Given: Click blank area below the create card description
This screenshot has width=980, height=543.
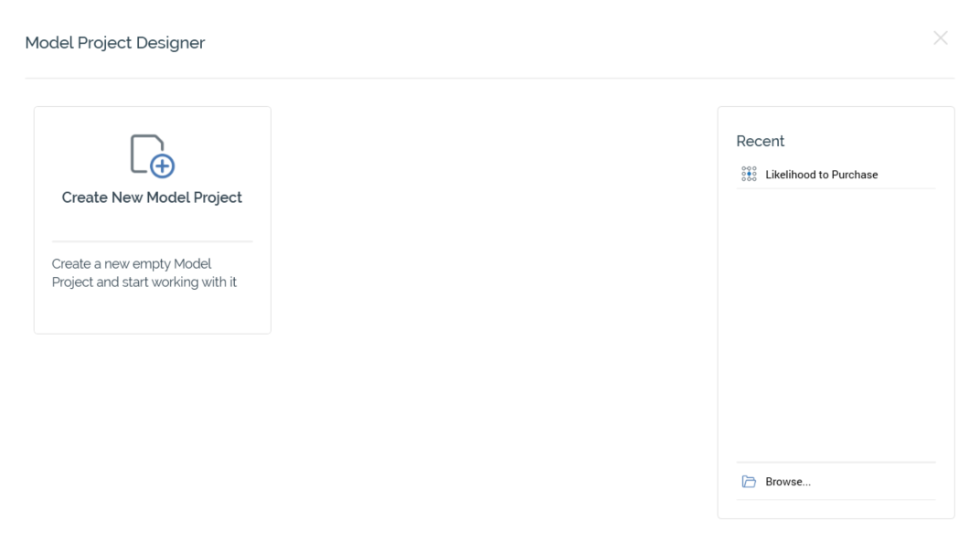Looking at the screenshot, I should pyautogui.click(x=152, y=313).
